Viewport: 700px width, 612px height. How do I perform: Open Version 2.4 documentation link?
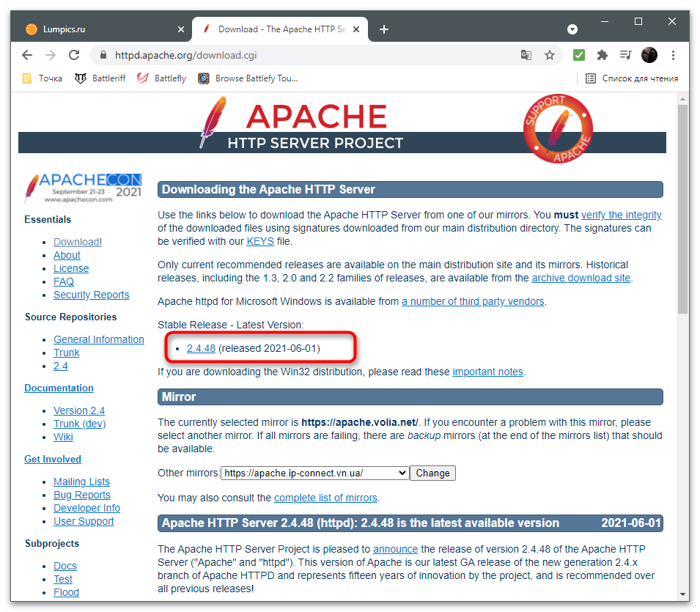click(x=79, y=410)
